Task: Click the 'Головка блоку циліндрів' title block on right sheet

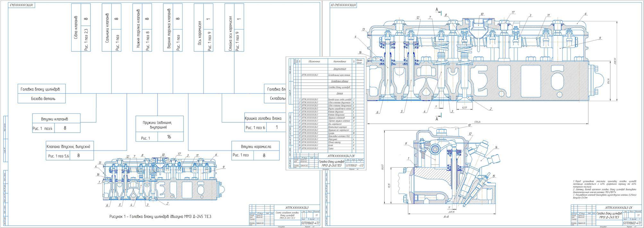Action: pos(609,215)
